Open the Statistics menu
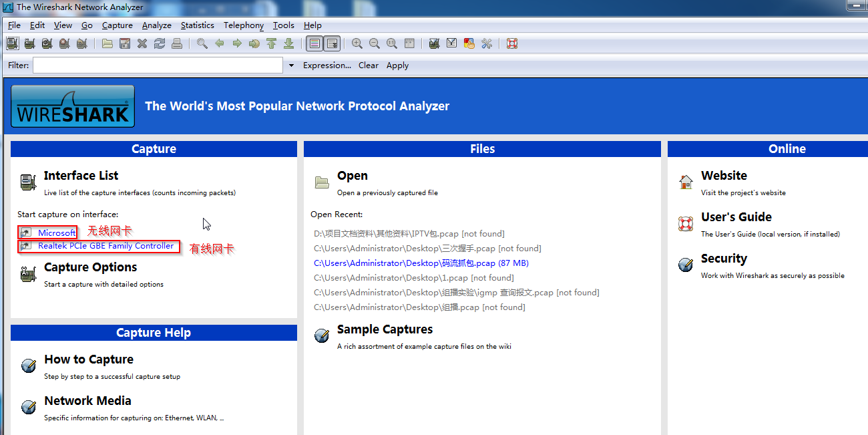 point(198,25)
